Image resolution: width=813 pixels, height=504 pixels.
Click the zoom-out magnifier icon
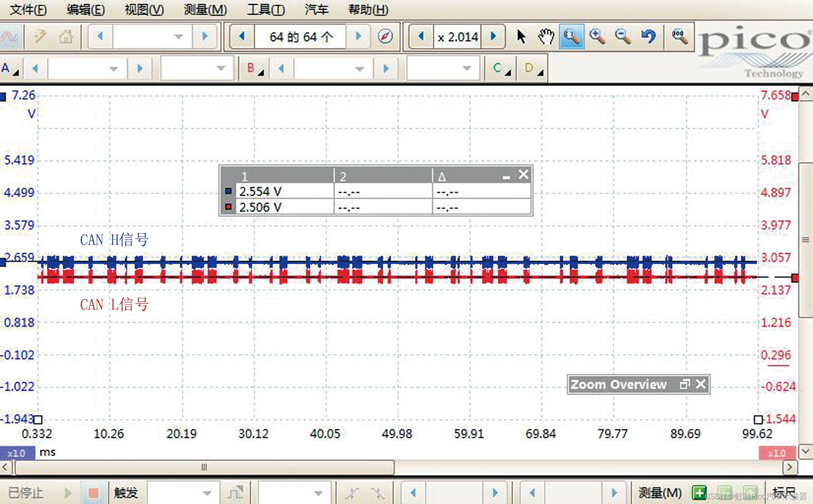(623, 36)
